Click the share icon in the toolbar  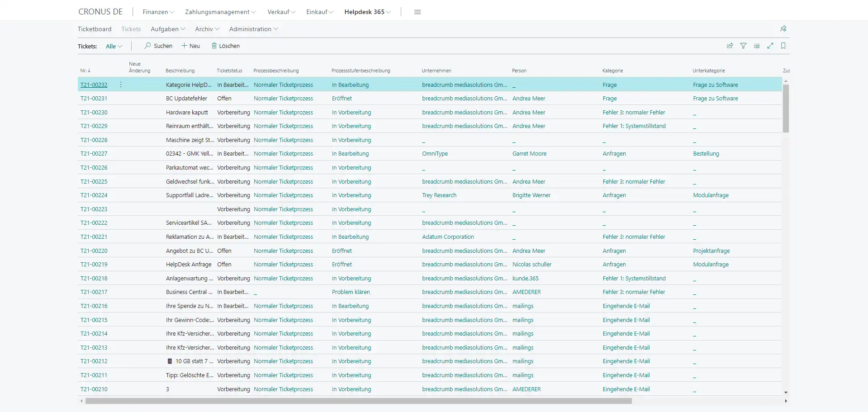(x=730, y=46)
